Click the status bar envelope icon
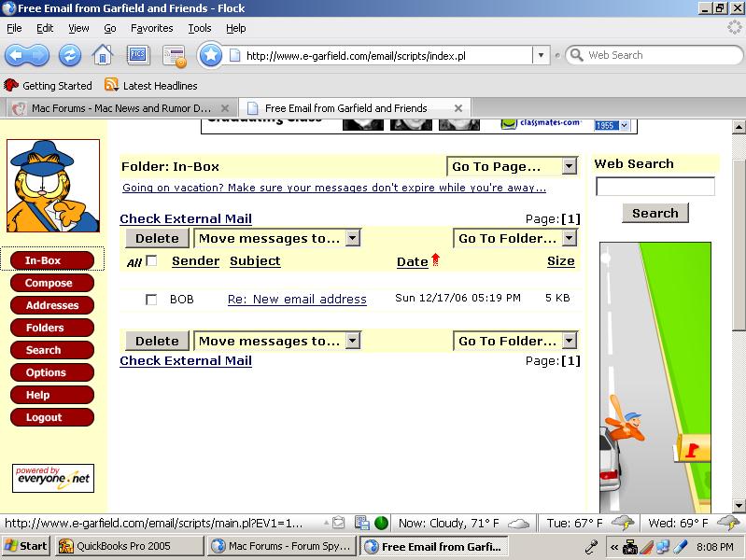The width and height of the screenshot is (746, 560). click(338, 523)
